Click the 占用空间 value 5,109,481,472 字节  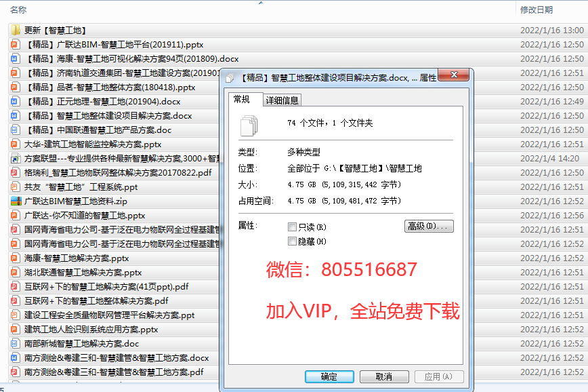(x=344, y=201)
